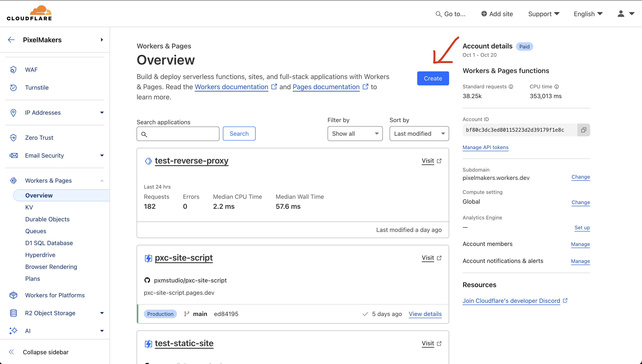Click the Zero Trust icon
Image resolution: width=642 pixels, height=364 pixels.
(13, 137)
